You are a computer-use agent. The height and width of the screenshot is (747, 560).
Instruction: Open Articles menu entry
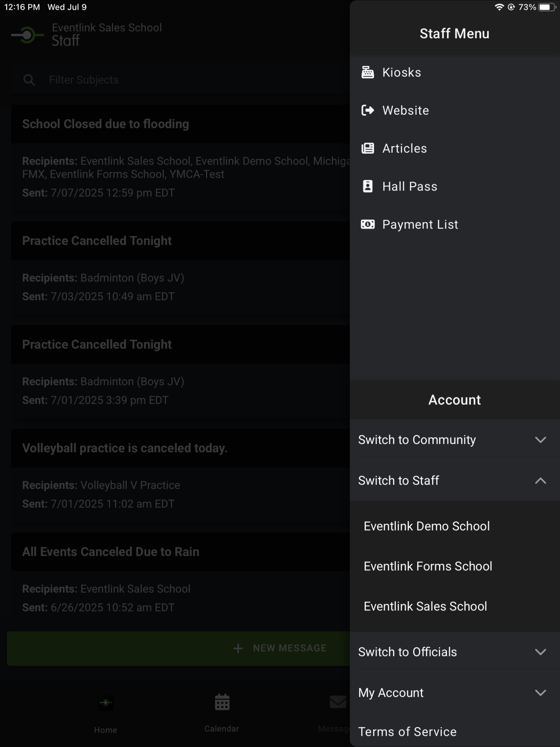click(455, 148)
